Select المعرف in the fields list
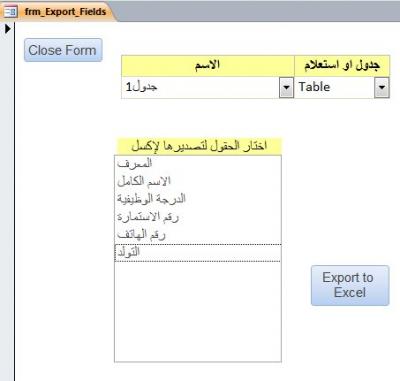The width and height of the screenshot is (400, 381). click(198, 164)
